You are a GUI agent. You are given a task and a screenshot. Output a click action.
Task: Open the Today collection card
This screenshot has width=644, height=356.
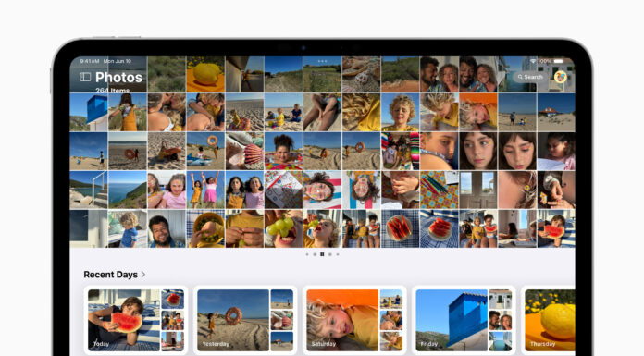pyautogui.click(x=136, y=320)
